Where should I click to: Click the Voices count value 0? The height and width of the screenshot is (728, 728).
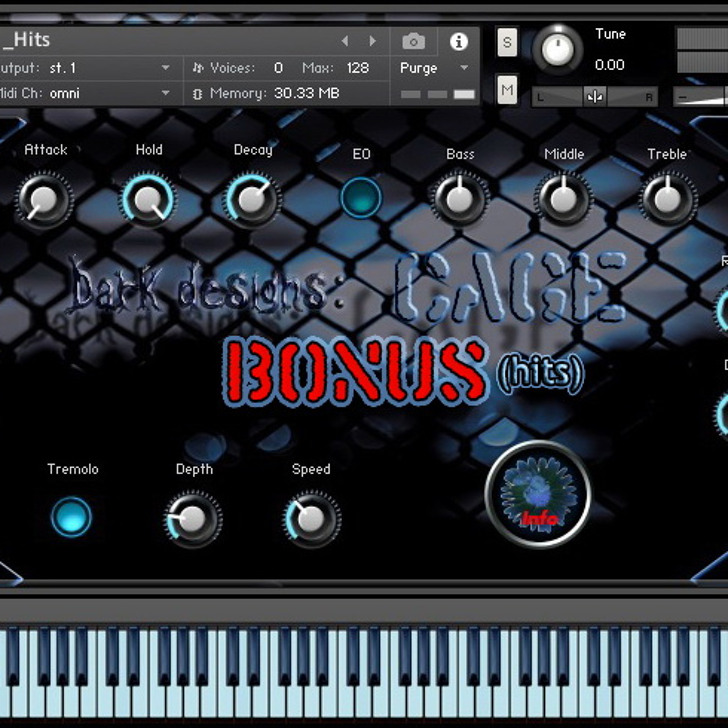pos(279,68)
